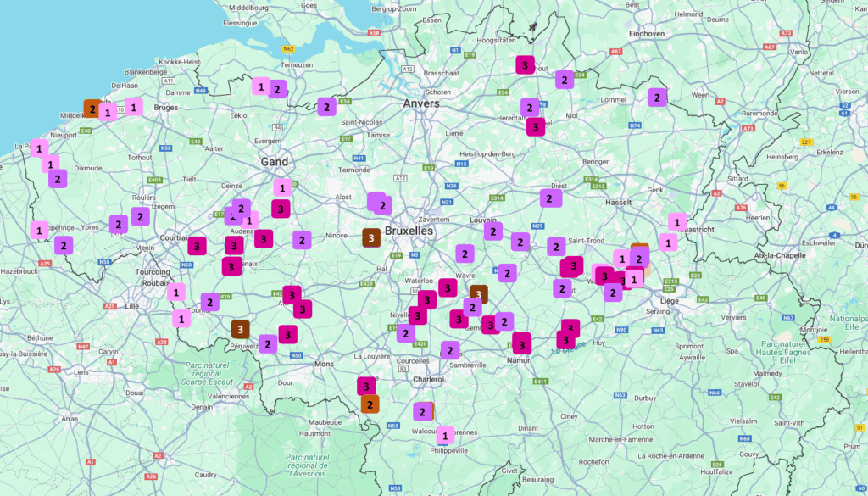Select the magenta 3 marker near Turnhout
The height and width of the screenshot is (496, 868).
tap(526, 64)
